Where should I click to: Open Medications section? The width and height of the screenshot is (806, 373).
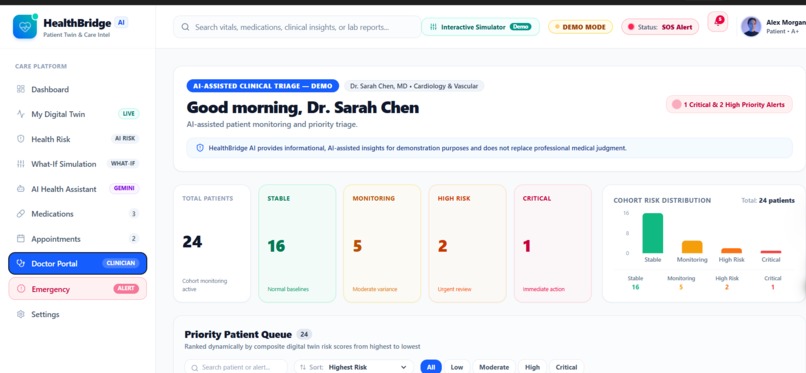coord(78,214)
